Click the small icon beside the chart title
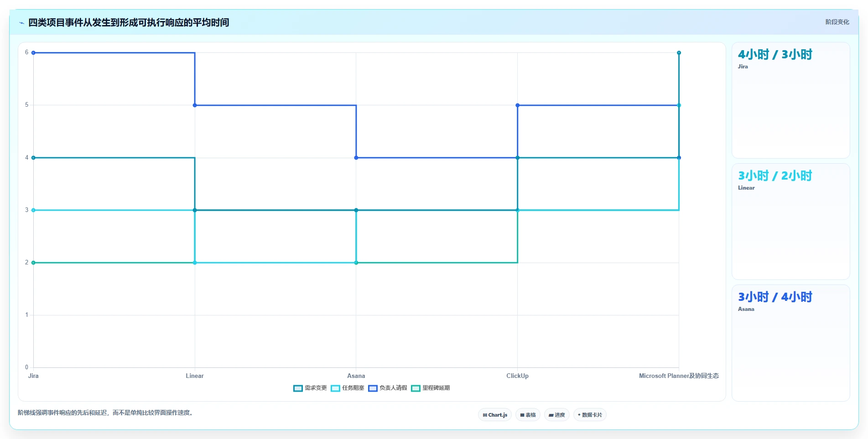Screen dimensions: 868x439 coord(21,23)
